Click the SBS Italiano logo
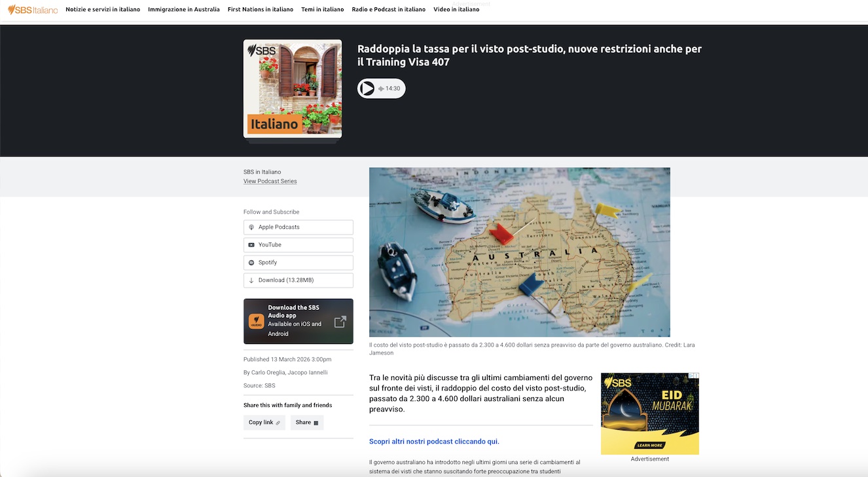 (33, 10)
